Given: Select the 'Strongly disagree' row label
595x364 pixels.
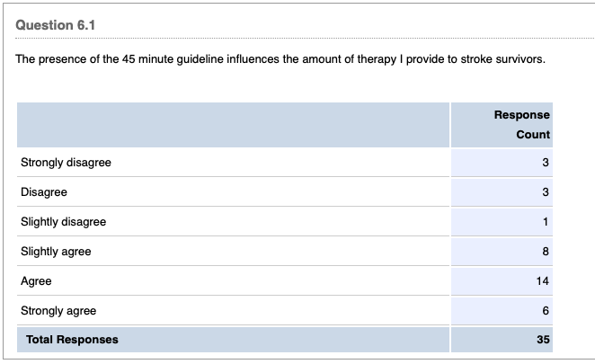Looking at the screenshot, I should pos(66,163).
